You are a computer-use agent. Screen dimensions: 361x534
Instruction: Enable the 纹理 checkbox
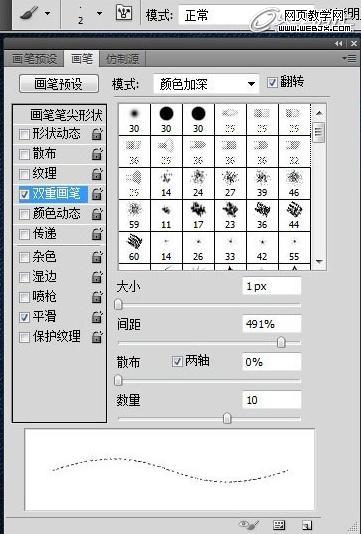click(24, 174)
